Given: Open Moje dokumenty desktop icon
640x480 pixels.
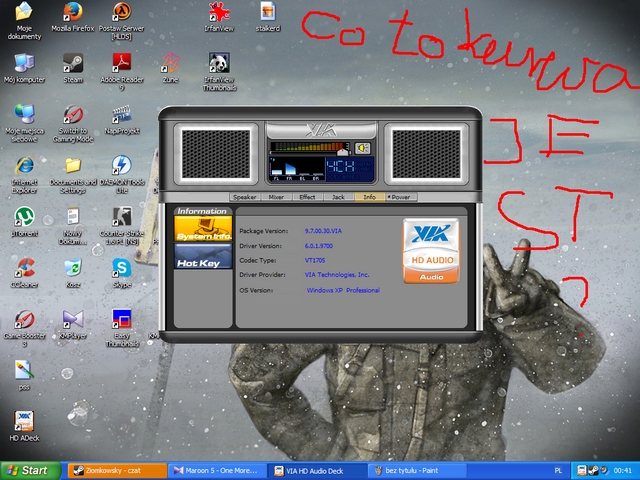Looking at the screenshot, I should pos(24,20).
